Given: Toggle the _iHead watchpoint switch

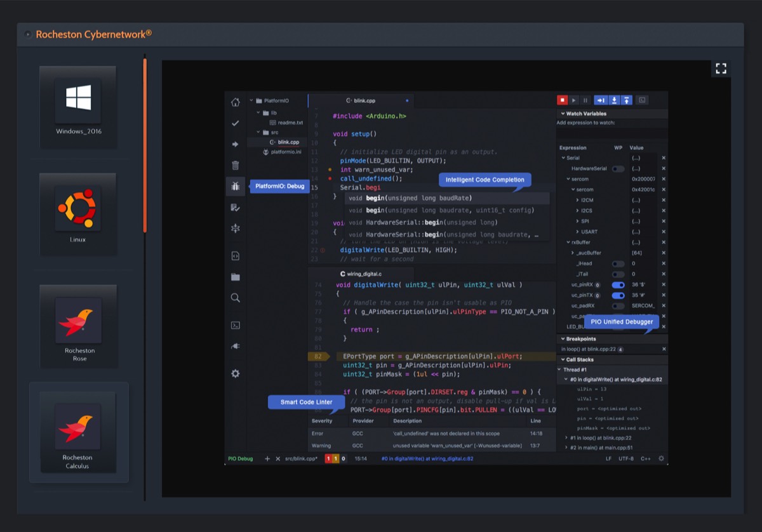Looking at the screenshot, I should point(618,263).
